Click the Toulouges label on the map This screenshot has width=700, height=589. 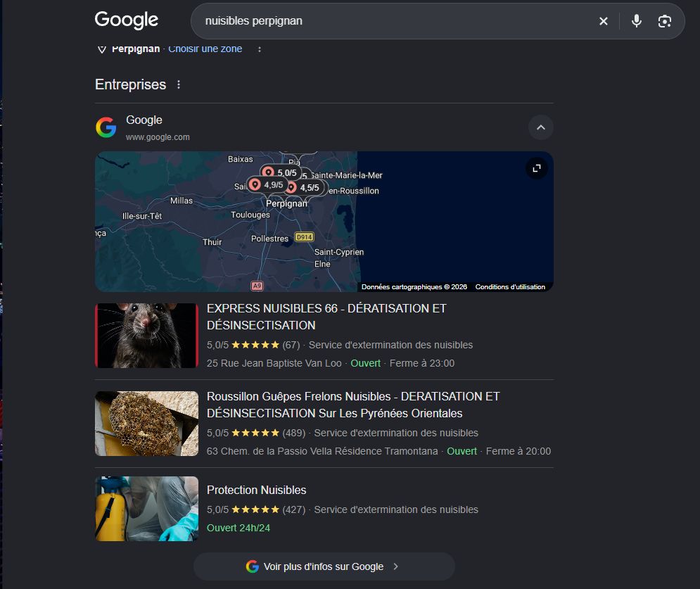250,215
